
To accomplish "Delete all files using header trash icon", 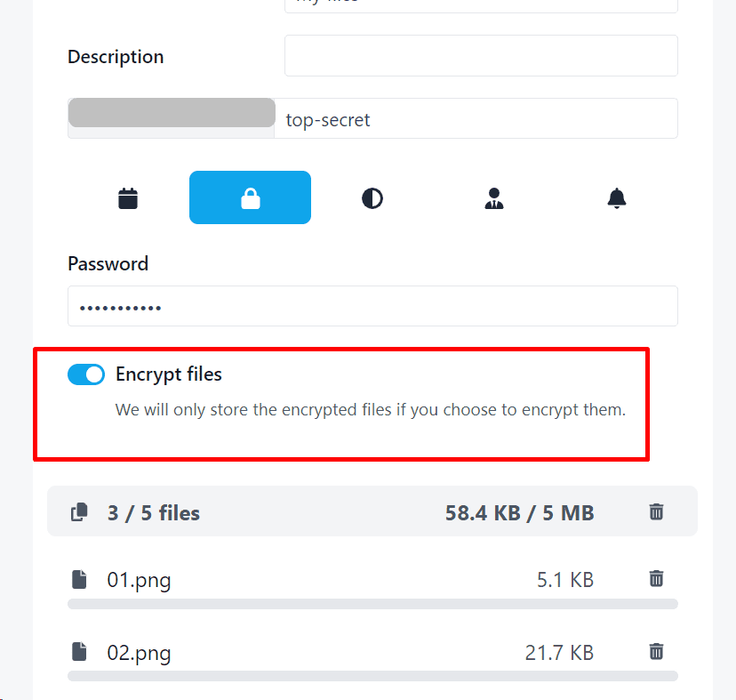I will point(656,511).
